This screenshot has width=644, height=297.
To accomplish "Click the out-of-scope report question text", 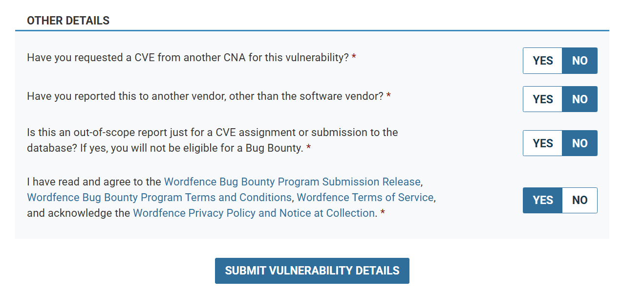I will [212, 133].
